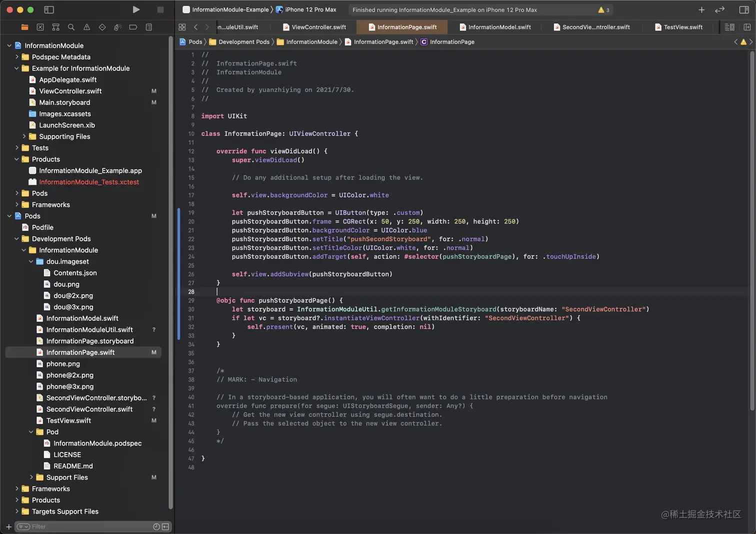Add an editor on the right
Screen dimensions: 756x534
pos(747,27)
